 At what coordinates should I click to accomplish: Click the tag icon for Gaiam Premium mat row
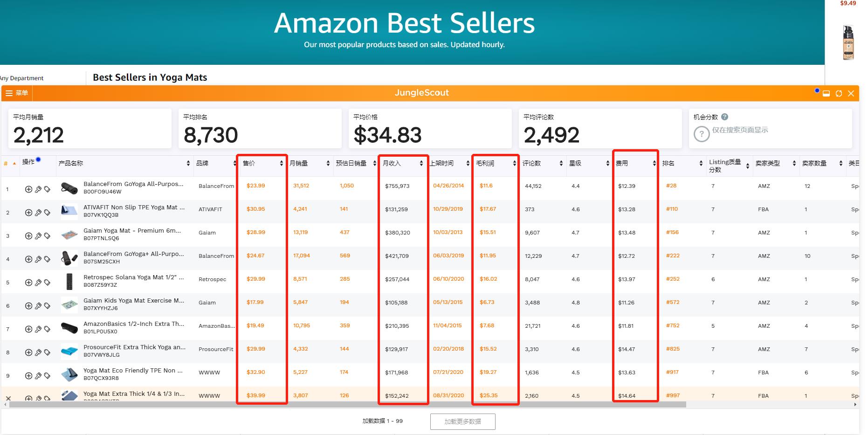tap(47, 236)
